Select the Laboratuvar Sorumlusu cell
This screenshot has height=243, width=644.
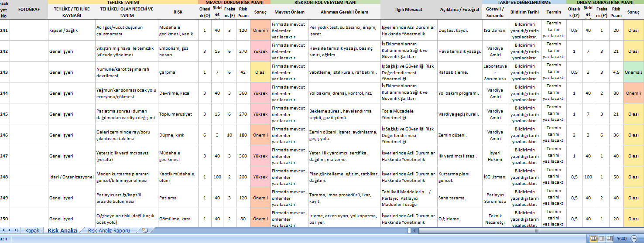click(x=495, y=72)
